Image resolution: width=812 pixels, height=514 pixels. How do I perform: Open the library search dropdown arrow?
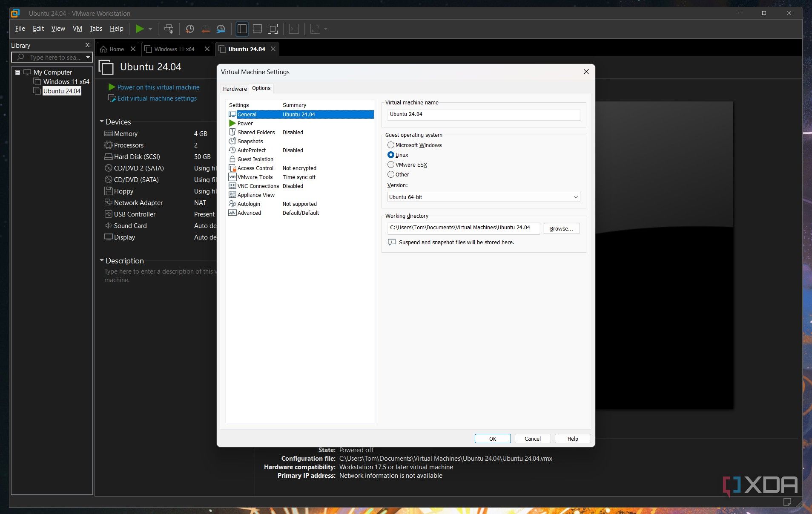pyautogui.click(x=88, y=57)
